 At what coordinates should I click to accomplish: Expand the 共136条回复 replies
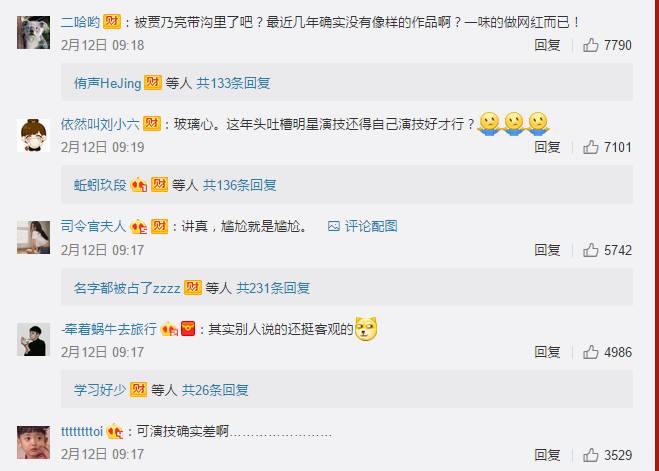pos(240,185)
